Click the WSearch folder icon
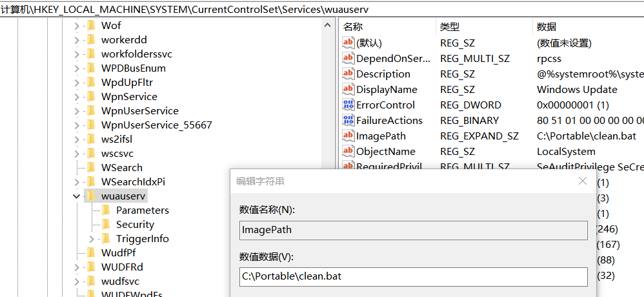644x297 pixels. click(91, 168)
